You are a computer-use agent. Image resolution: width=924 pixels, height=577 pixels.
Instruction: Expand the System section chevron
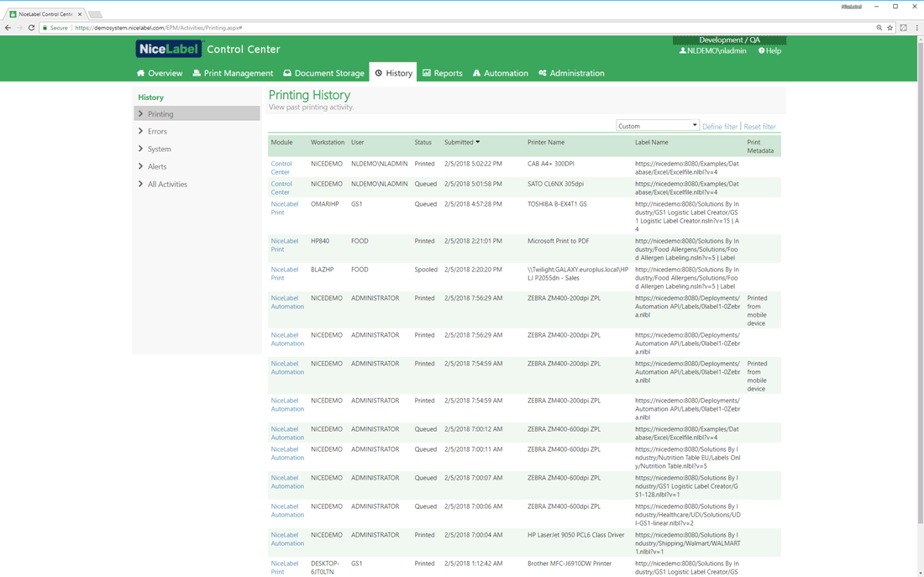coord(140,149)
